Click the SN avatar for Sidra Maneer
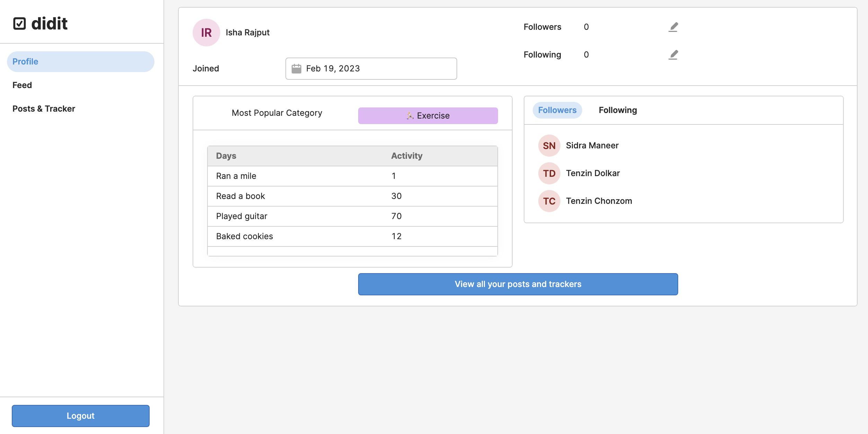This screenshot has height=434, width=868. (x=549, y=146)
